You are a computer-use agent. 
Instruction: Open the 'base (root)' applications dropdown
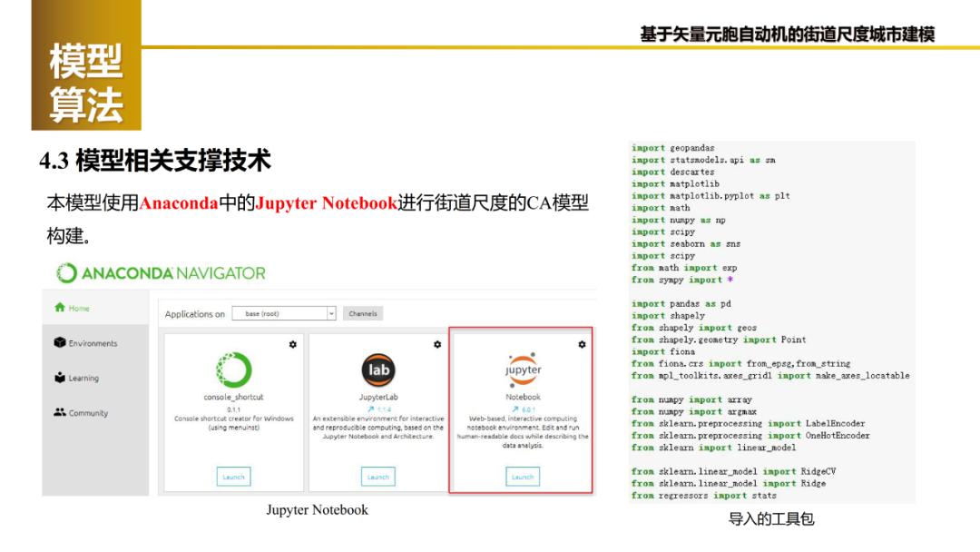[284, 313]
